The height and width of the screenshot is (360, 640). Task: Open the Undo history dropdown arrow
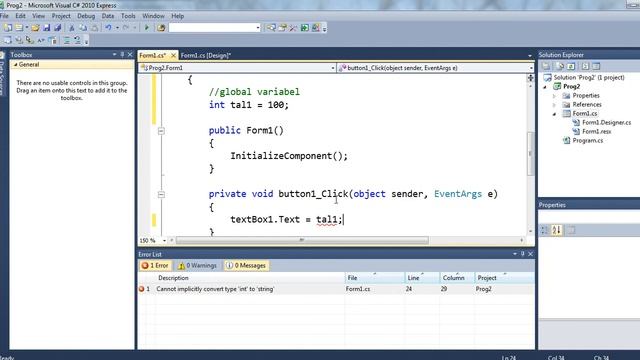tap(117, 28)
